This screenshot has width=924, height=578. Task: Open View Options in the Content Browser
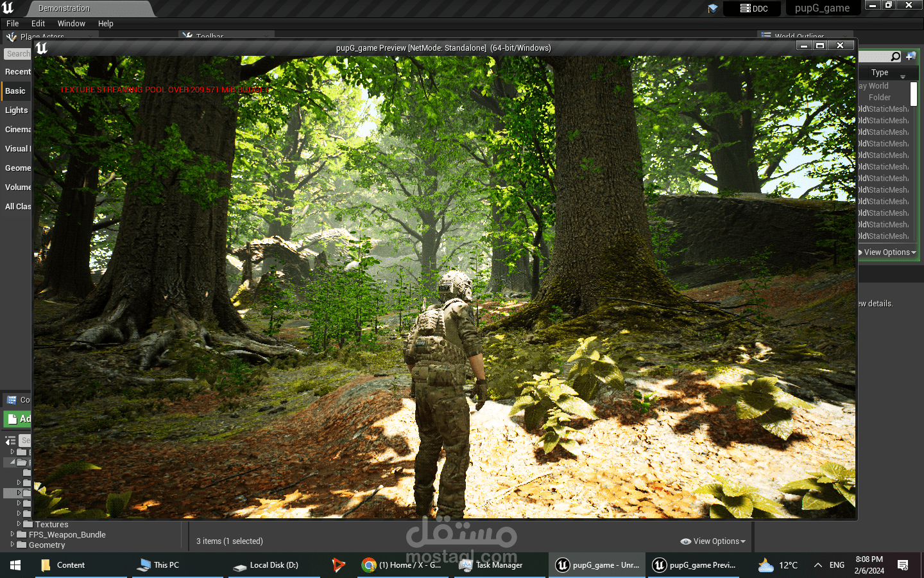714,541
